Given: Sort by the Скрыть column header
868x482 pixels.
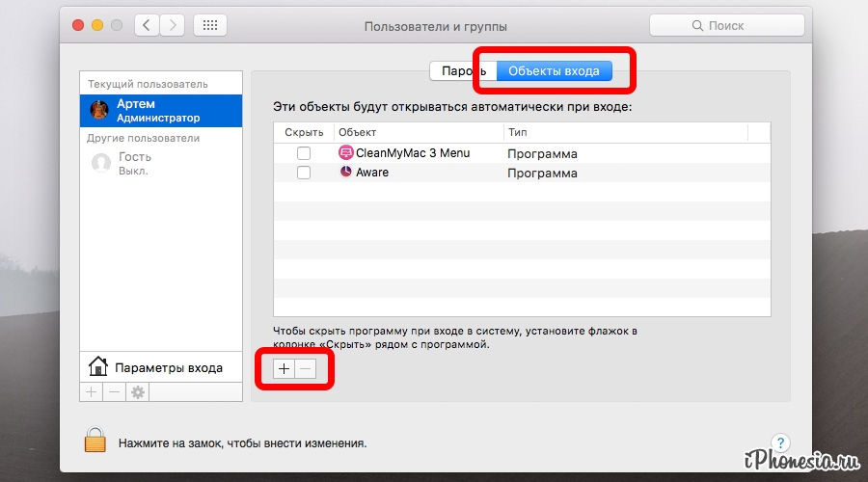Looking at the screenshot, I should tap(304, 132).
